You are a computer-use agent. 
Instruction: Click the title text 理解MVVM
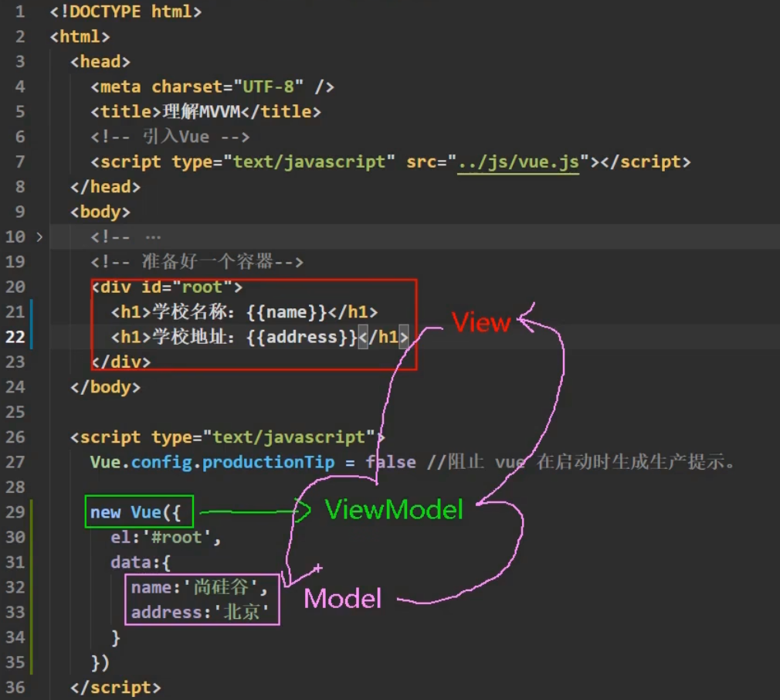click(202, 111)
